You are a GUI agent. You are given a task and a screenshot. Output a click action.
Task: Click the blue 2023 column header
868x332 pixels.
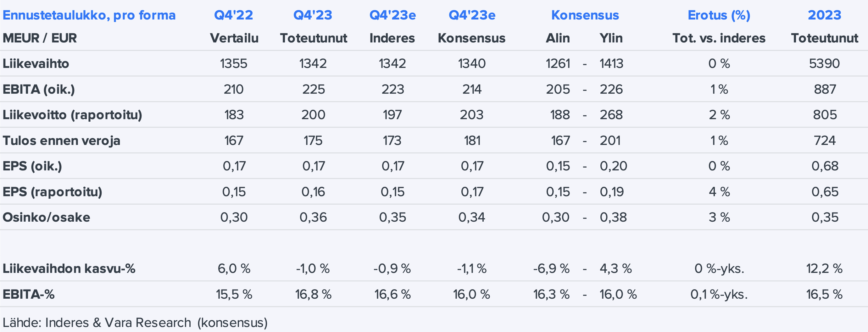pyautogui.click(x=824, y=15)
